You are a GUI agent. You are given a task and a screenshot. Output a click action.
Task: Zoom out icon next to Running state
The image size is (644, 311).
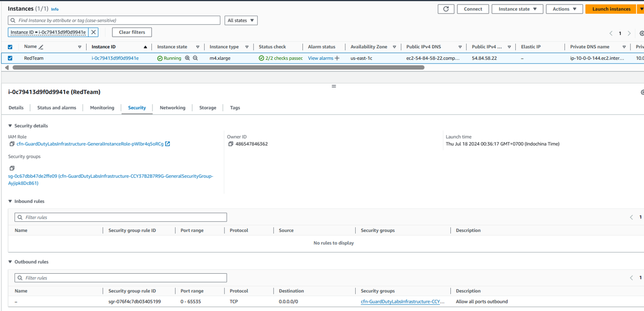pos(195,58)
